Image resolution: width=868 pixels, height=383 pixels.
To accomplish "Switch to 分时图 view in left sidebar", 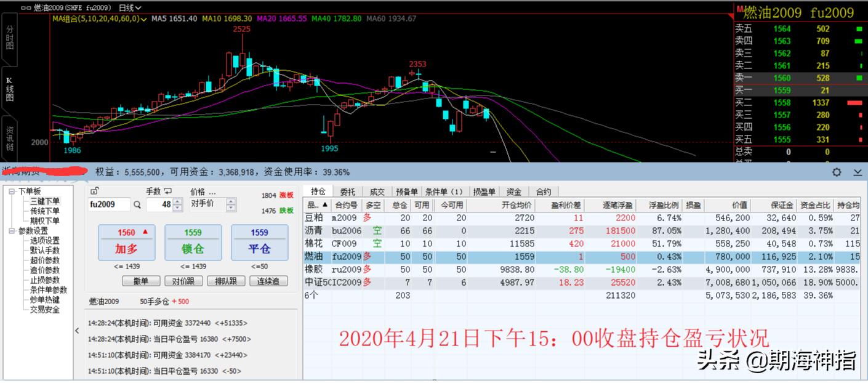I will click(x=9, y=38).
